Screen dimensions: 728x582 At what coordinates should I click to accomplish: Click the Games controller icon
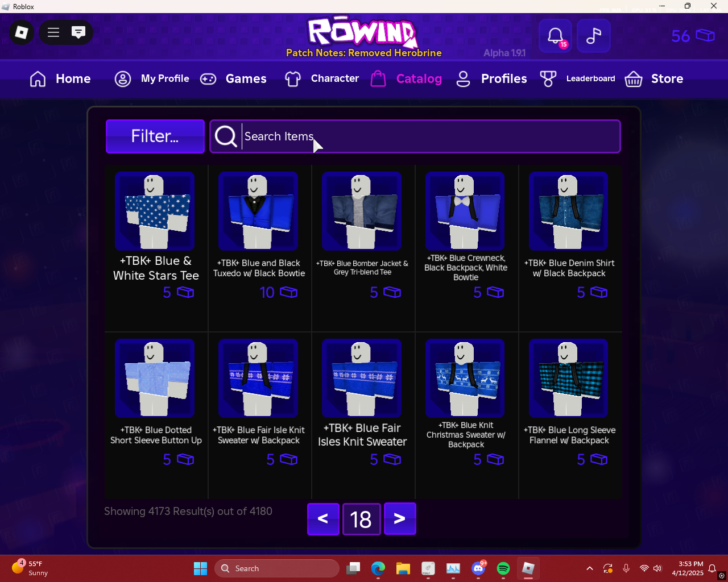pos(208,78)
